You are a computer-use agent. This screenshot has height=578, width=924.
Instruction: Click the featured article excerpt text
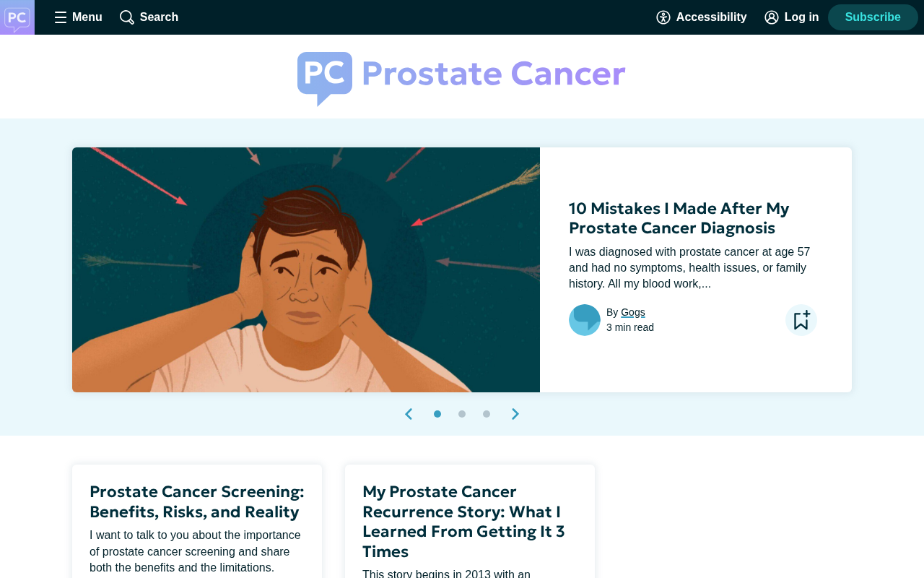coord(689,267)
